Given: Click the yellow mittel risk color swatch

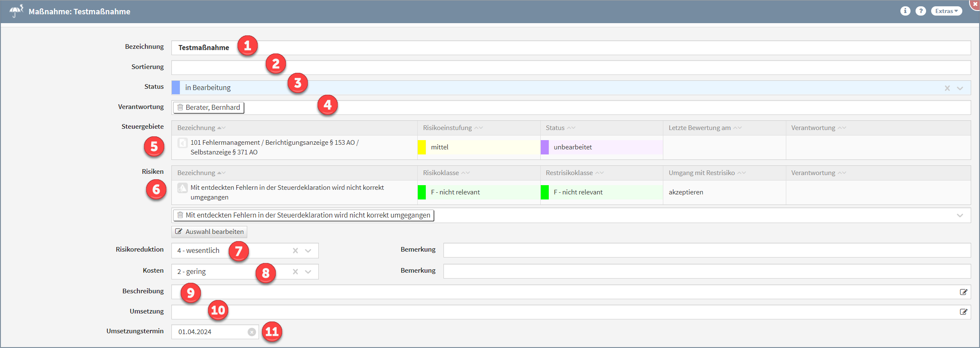Looking at the screenshot, I should (422, 147).
